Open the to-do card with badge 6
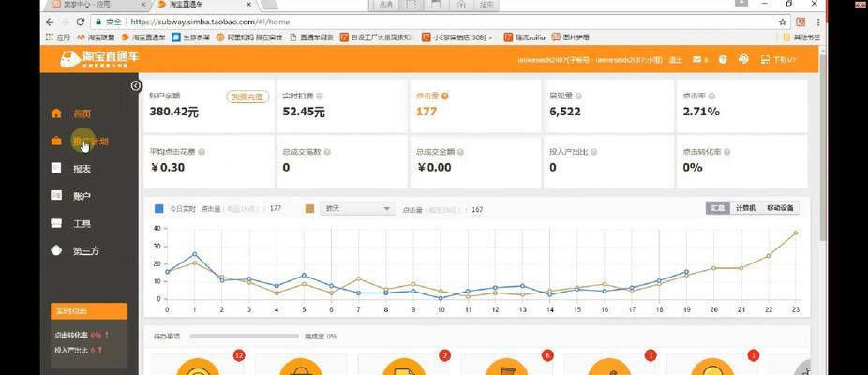 coord(506,364)
